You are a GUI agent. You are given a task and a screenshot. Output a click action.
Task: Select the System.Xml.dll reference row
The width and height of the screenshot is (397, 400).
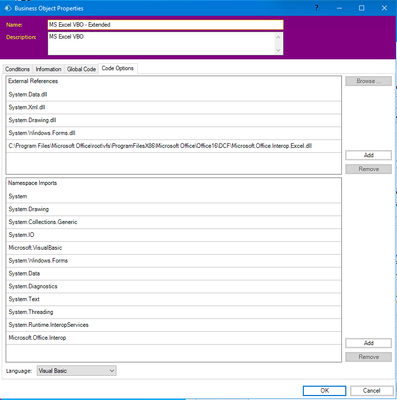click(x=174, y=107)
